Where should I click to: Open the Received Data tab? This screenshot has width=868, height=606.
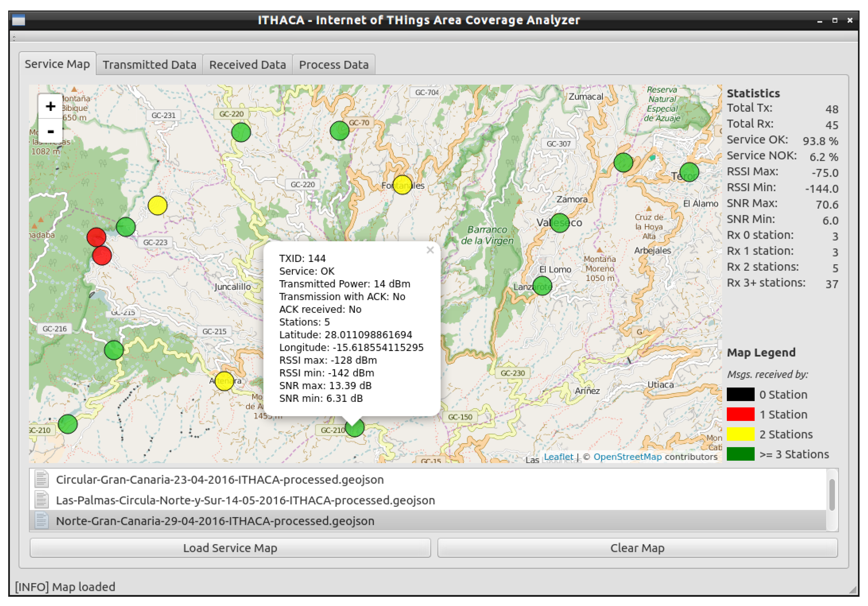point(248,65)
